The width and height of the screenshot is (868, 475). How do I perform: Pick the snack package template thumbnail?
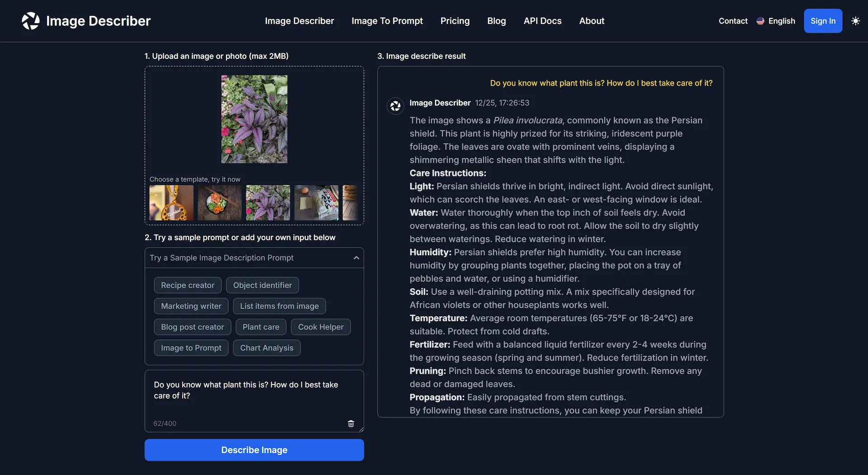pos(316,203)
